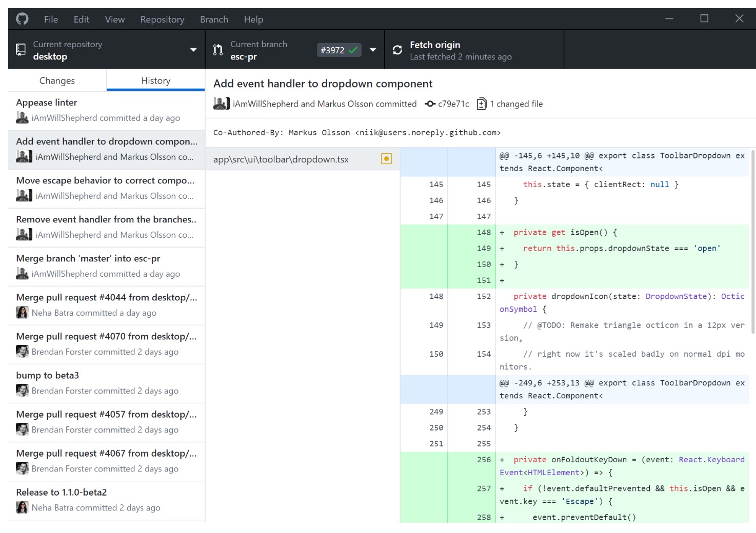This screenshot has width=756, height=533.
Task: Click the modified status icon beside dropdown.tsx
Action: [387, 159]
